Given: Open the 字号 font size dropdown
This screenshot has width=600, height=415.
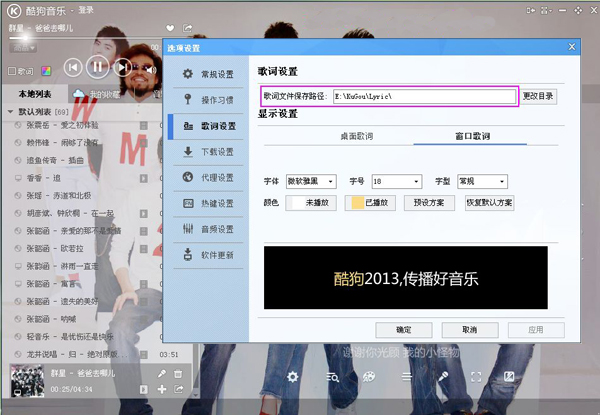Looking at the screenshot, I should coord(397,181).
